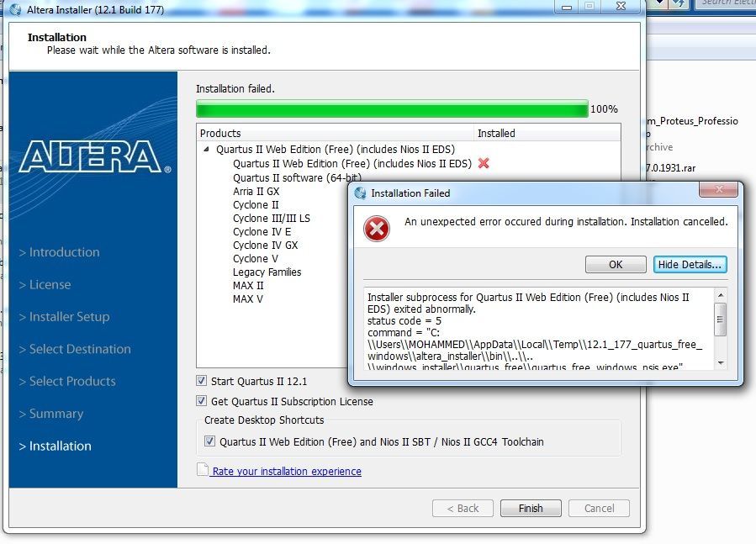The width and height of the screenshot is (756, 544).
Task: Select the License step in sidebar
Action: [x=45, y=284]
